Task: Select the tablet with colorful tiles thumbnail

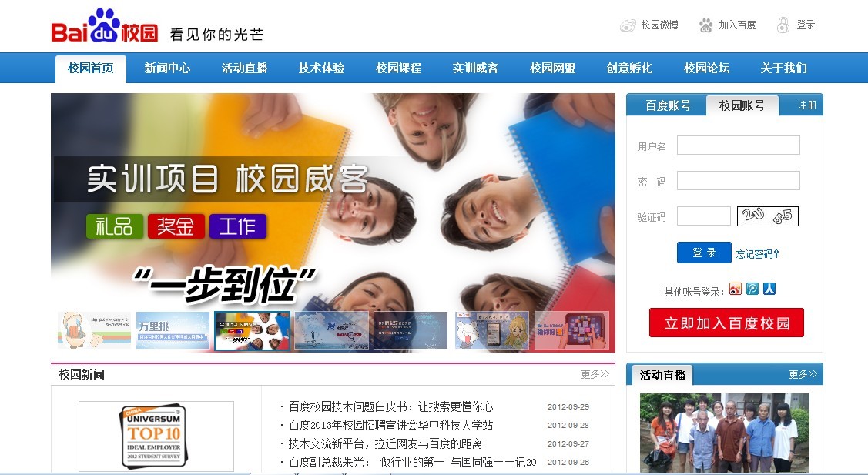Action: (x=571, y=330)
